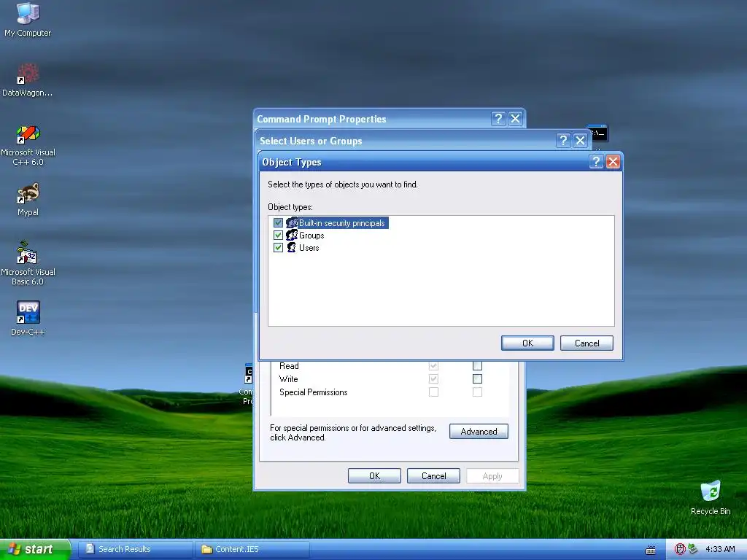Image resolution: width=747 pixels, height=560 pixels.
Task: Click the Select Users or Groups help icon
Action: 563,141
